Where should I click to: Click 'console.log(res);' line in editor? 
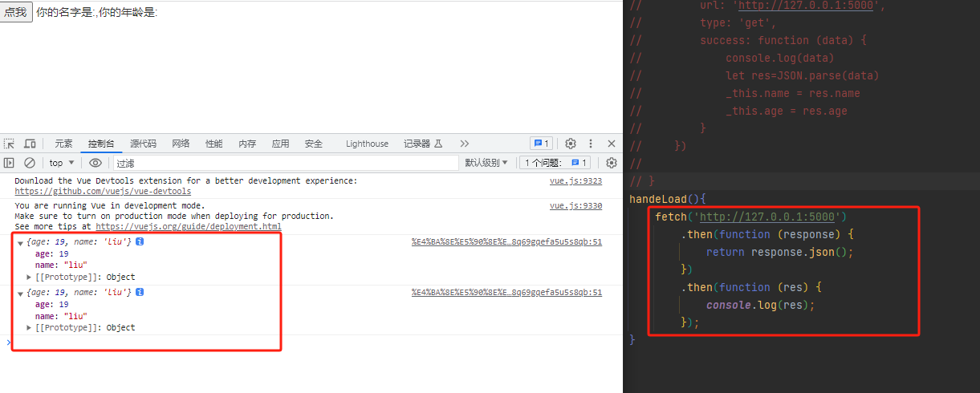761,305
